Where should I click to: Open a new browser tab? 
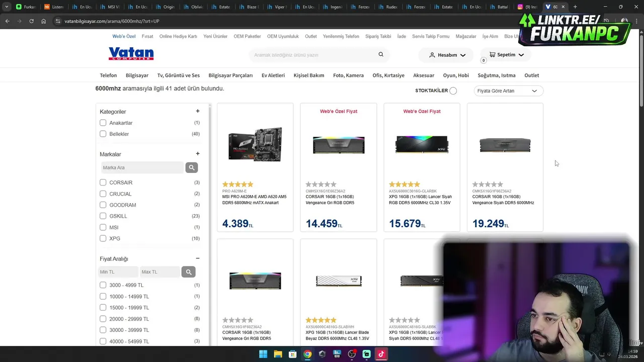(575, 7)
